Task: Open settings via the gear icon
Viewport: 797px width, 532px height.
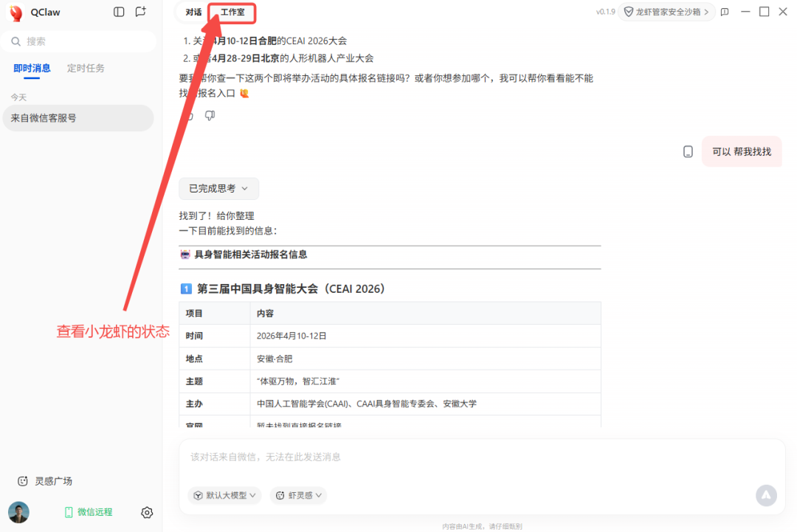Action: [x=147, y=512]
